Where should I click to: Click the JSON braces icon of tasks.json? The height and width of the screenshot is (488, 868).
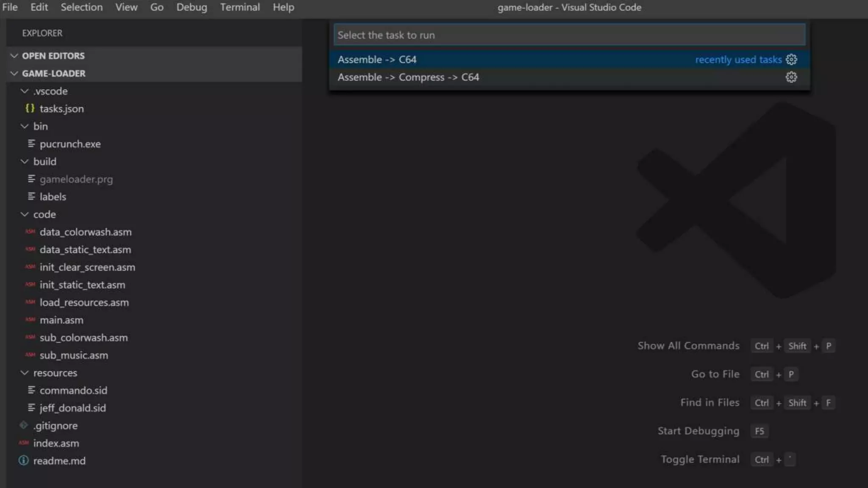pyautogui.click(x=30, y=108)
